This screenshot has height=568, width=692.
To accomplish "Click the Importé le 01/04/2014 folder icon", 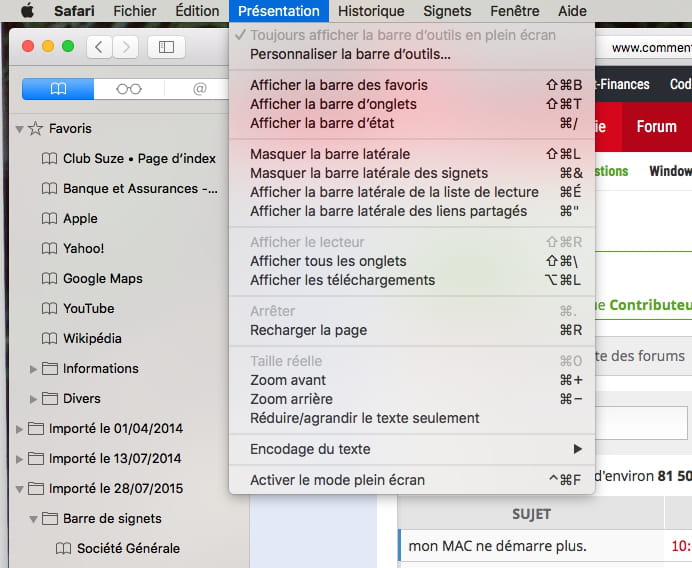I will point(36,429).
